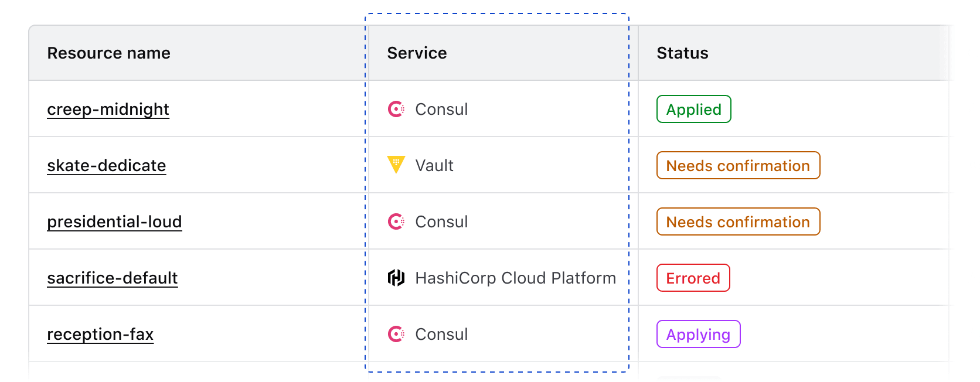Viewport: 980px width, 382px height.
Task: Click the Resource name column header
Action: (x=109, y=53)
